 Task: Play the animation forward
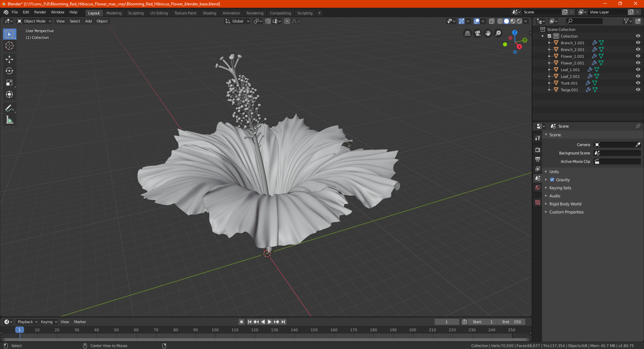[x=270, y=322]
